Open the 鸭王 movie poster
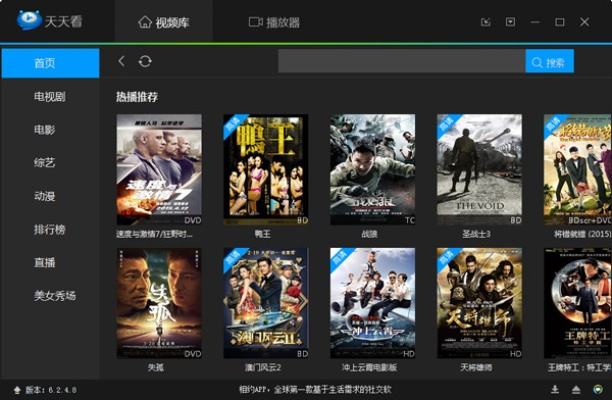This screenshot has width=612, height=400. pyautogui.click(x=266, y=169)
